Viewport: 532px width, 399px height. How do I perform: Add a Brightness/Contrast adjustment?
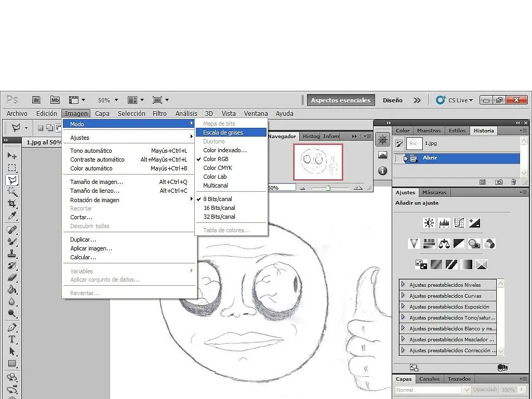tap(429, 223)
